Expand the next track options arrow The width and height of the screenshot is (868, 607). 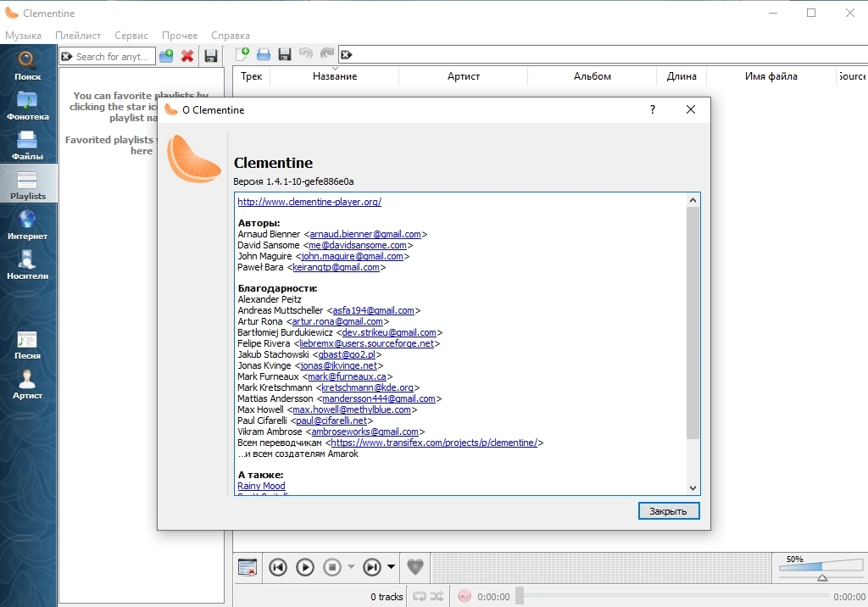coord(392,566)
